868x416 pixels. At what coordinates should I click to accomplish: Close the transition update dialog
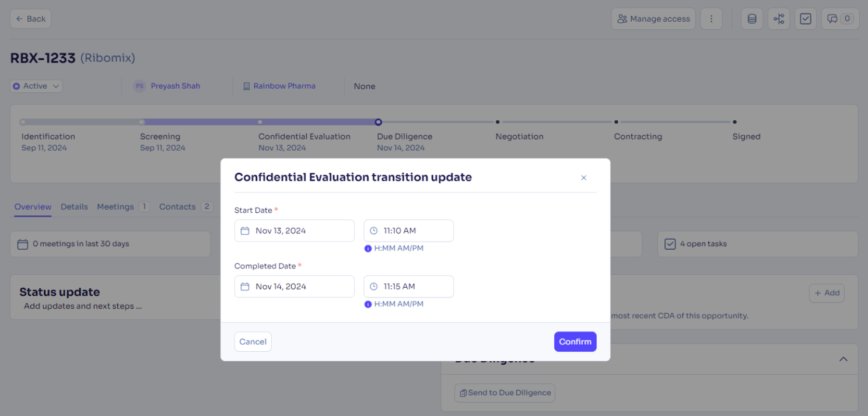click(583, 177)
